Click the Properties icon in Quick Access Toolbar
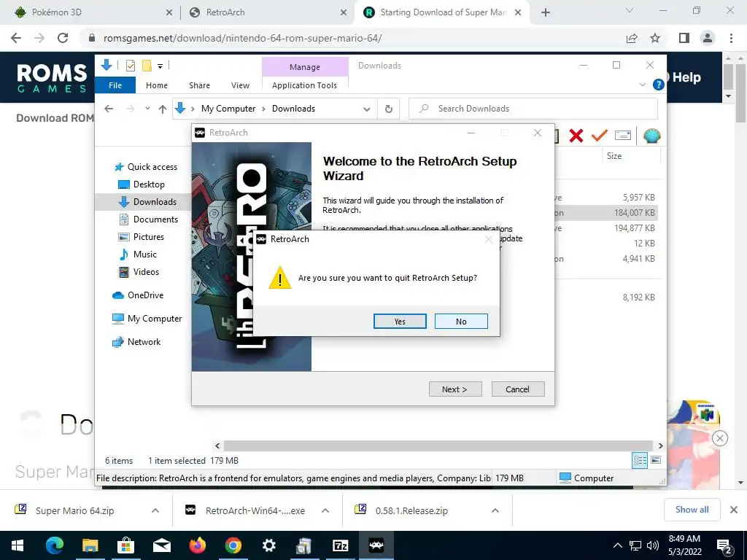 [130, 66]
